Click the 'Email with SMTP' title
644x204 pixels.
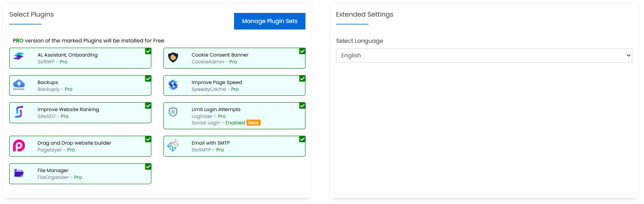(x=211, y=143)
